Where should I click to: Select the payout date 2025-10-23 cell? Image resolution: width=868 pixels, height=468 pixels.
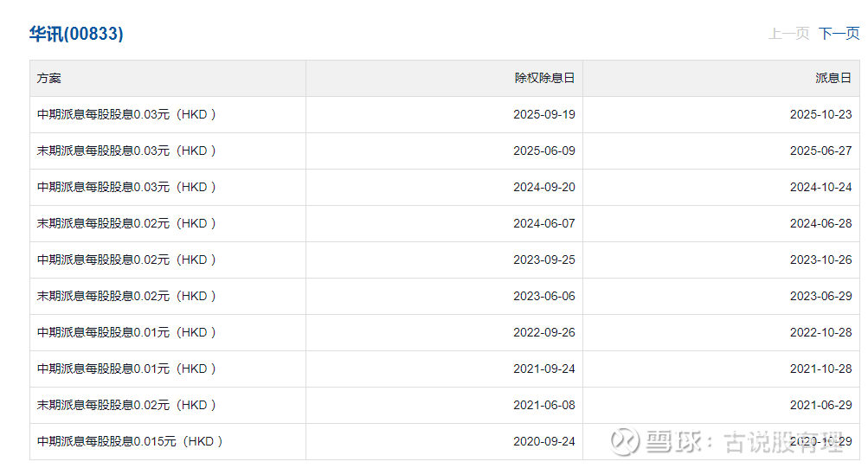click(x=820, y=114)
